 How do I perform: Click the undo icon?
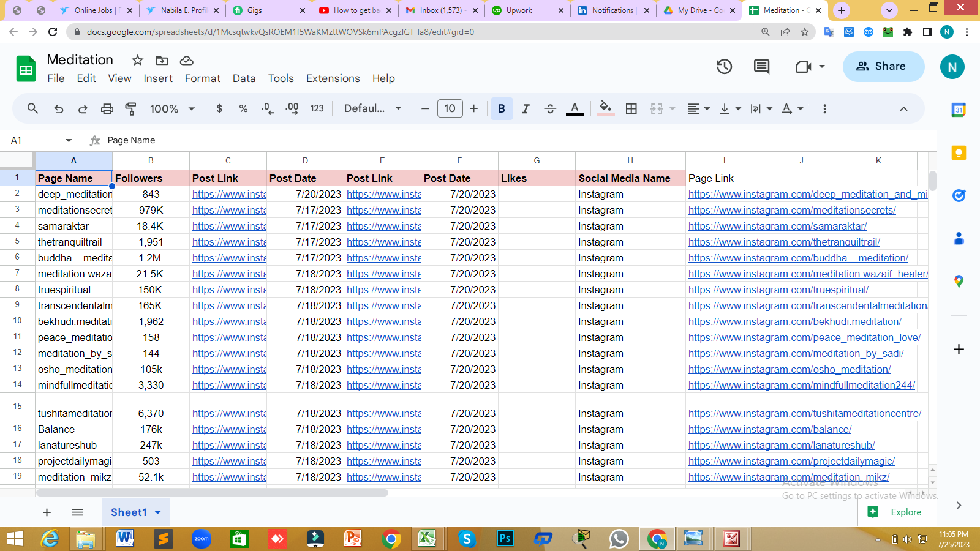pyautogui.click(x=59, y=108)
